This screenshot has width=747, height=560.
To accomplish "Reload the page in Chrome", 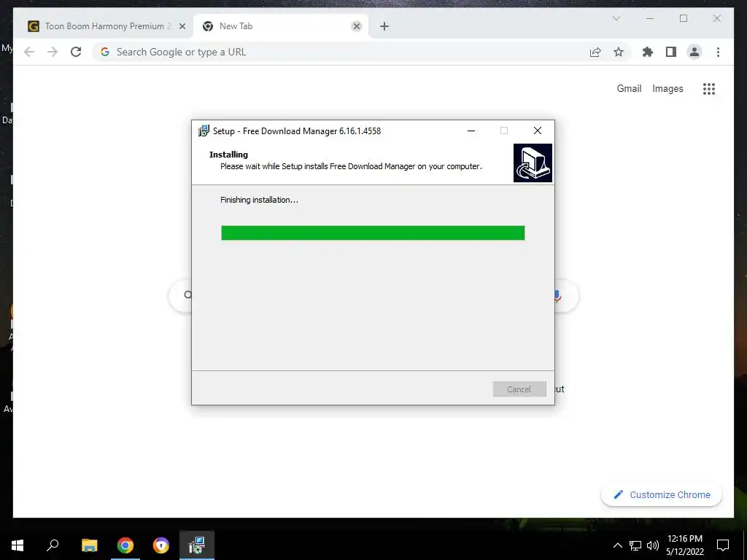I will click(x=76, y=52).
